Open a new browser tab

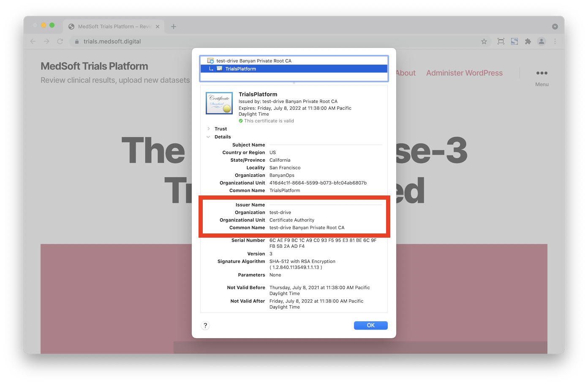[174, 27]
